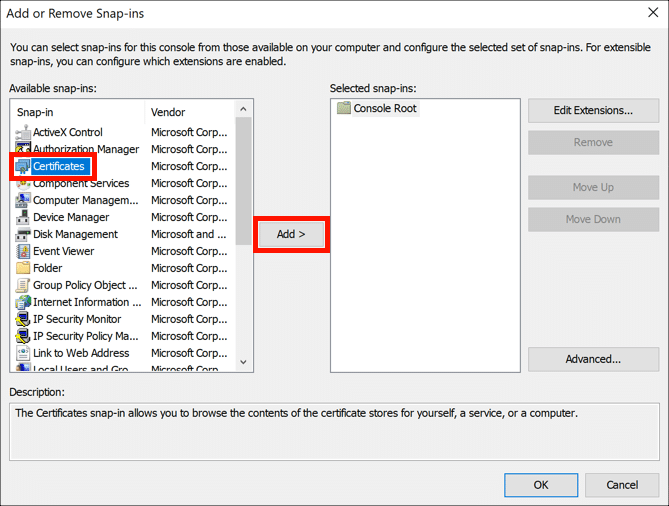
Task: Select the Authorization Manager icon
Action: pyautogui.click(x=24, y=149)
